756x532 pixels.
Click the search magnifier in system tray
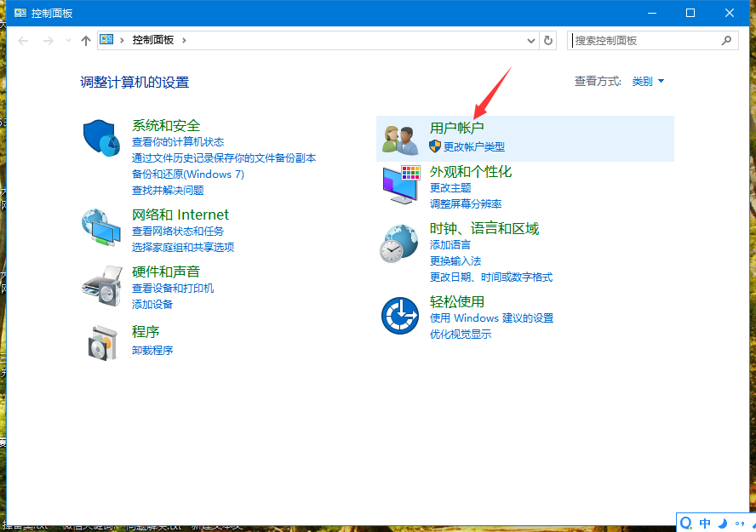[685, 522]
